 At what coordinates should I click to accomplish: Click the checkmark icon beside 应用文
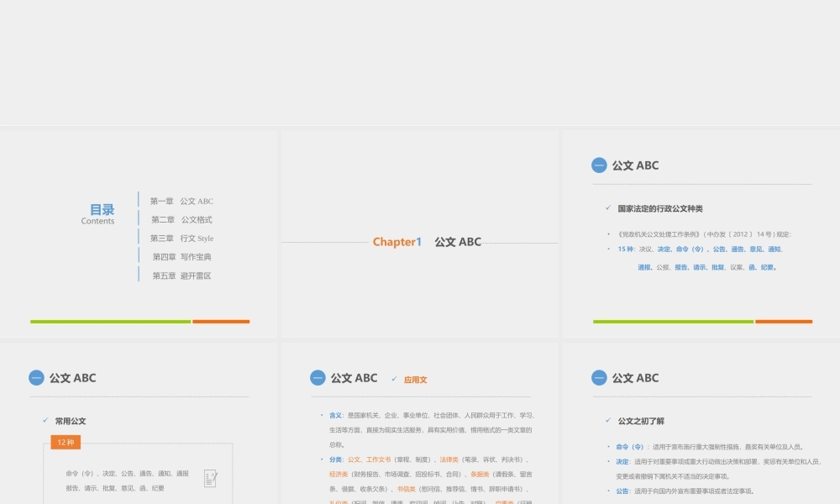coord(395,380)
